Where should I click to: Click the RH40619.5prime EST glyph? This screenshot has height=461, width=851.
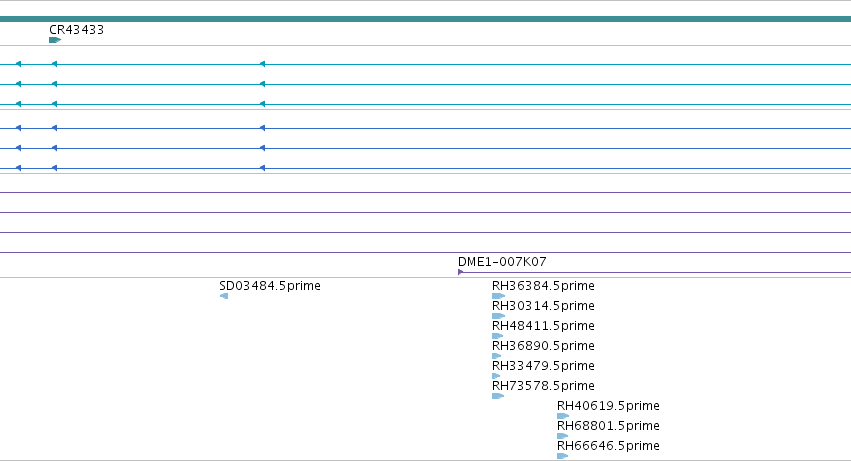(563, 416)
